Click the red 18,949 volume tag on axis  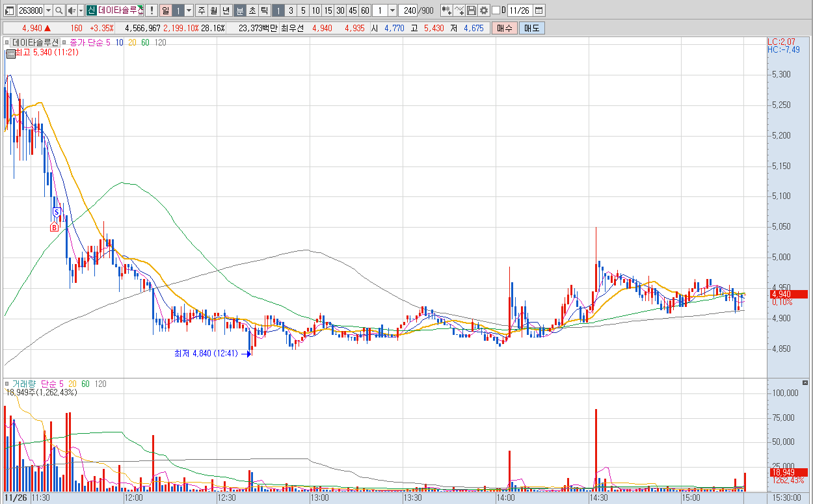click(788, 472)
